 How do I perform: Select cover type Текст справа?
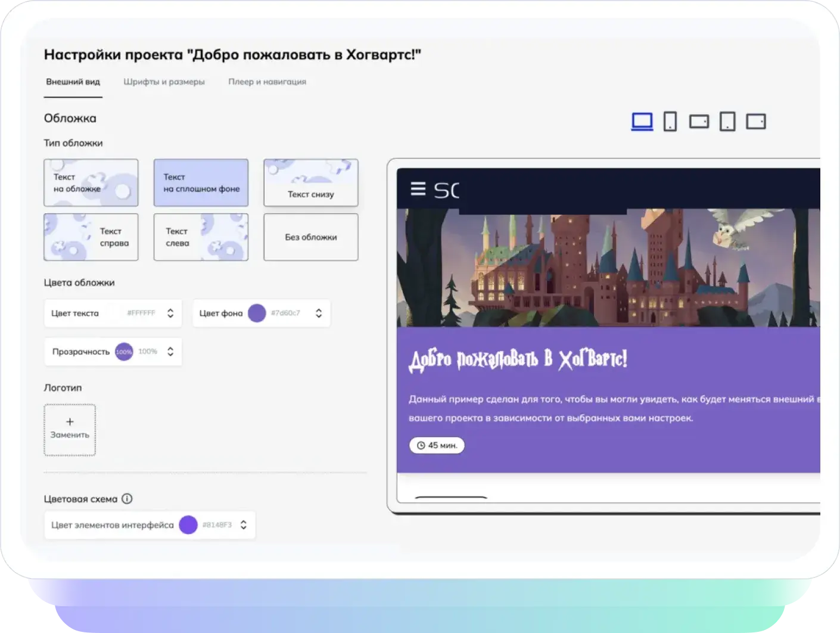(x=91, y=237)
